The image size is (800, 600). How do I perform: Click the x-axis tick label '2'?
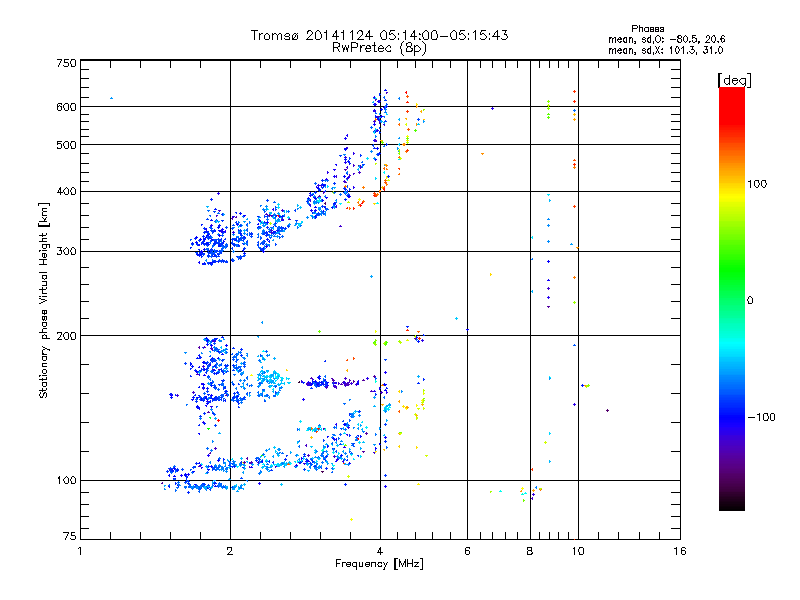(x=230, y=551)
